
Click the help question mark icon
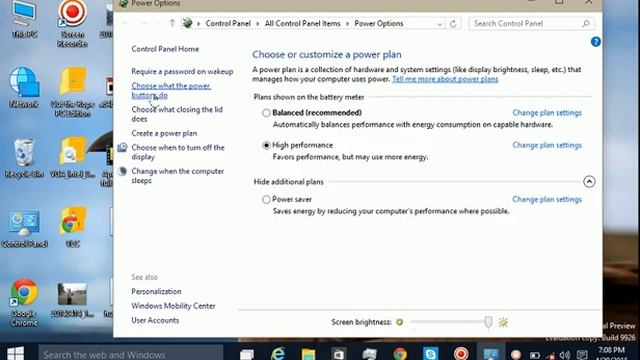click(596, 42)
